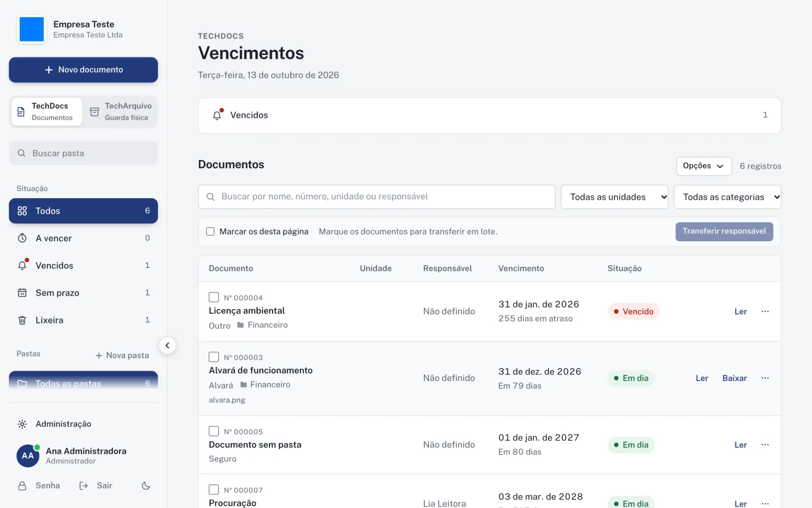Screen dimensions: 812x508
Task: Click the clock icon beside A vencer
Action: 22,238
